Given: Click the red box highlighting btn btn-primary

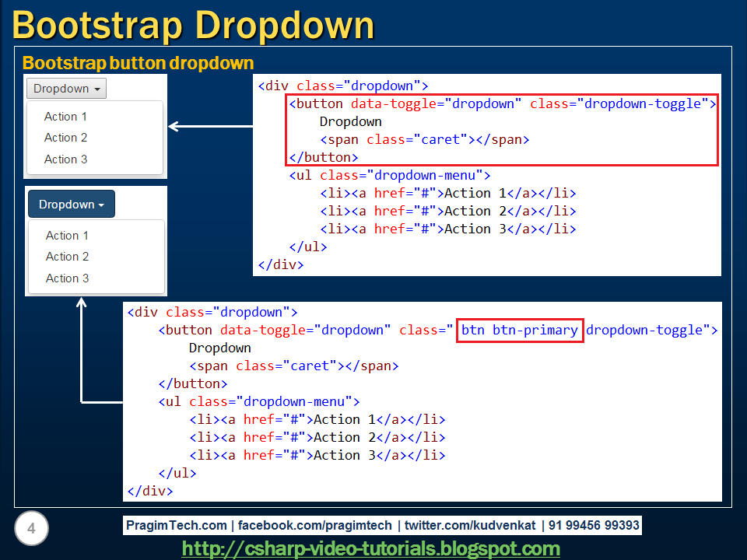Looking at the screenshot, I should 520,330.
